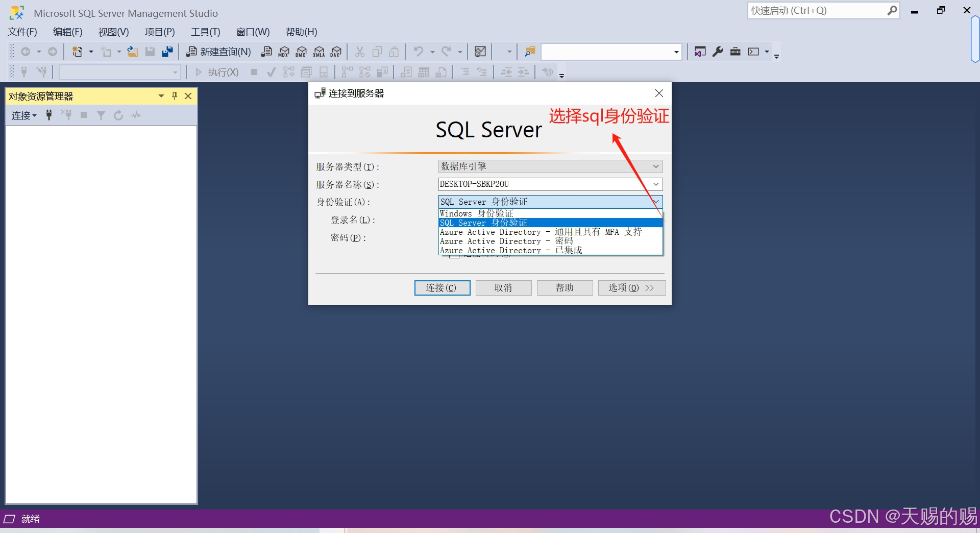
Task: Open a new DAX query
Action: tap(336, 52)
